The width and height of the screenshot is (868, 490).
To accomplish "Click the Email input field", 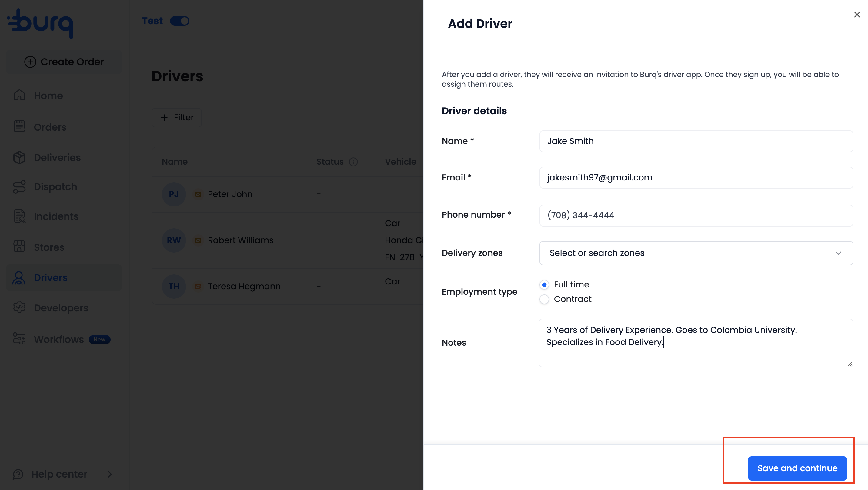I will (x=696, y=178).
